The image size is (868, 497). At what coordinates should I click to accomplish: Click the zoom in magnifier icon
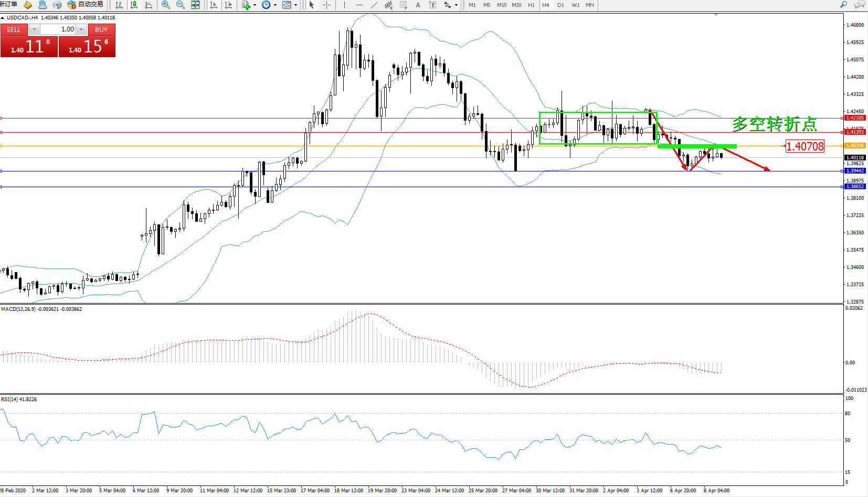click(x=166, y=5)
